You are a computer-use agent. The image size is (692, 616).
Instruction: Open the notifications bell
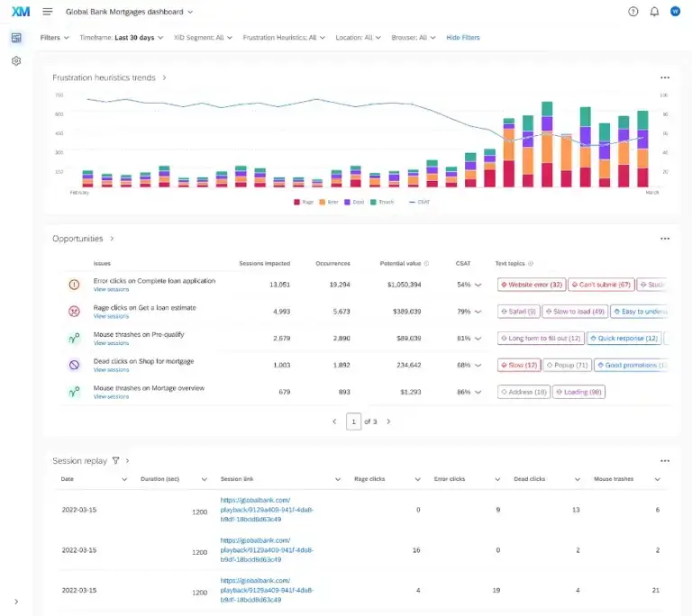tap(654, 12)
